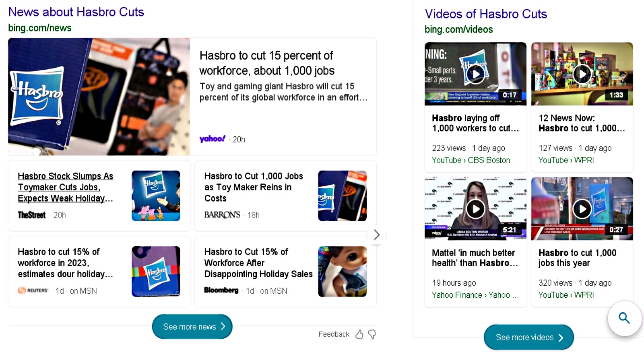This screenshot has height=352, width=644.
Task: Click the 1:33 video duration badge
Action: [x=616, y=95]
